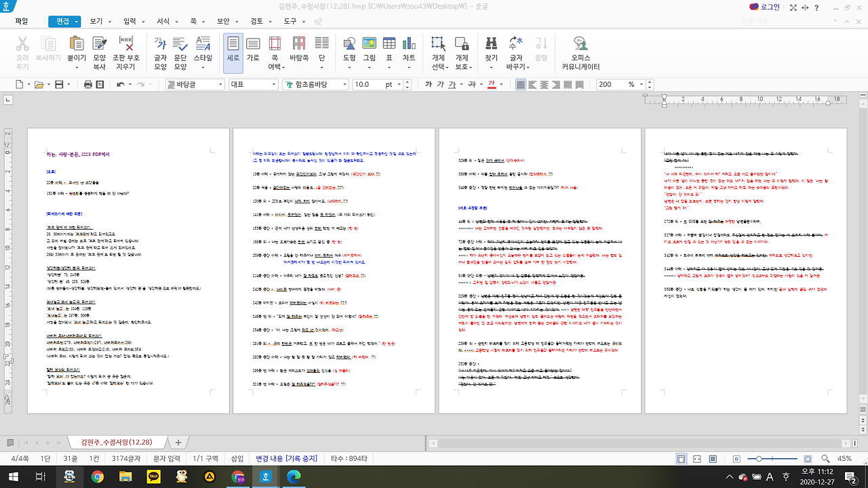The image size is (868, 488).
Task: Click the font size 10.0 field
Action: 368,85
